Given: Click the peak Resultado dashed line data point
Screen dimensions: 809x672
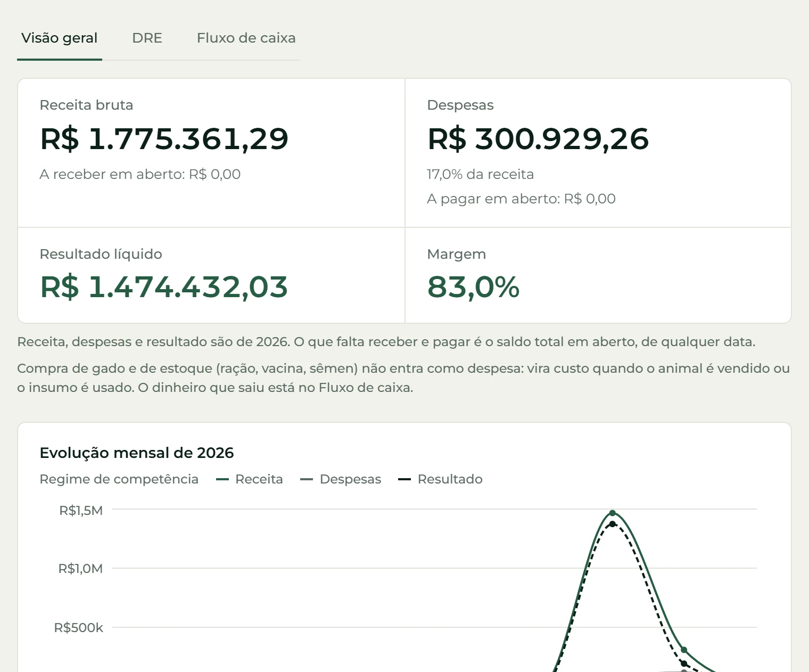Looking at the screenshot, I should pyautogui.click(x=613, y=524).
